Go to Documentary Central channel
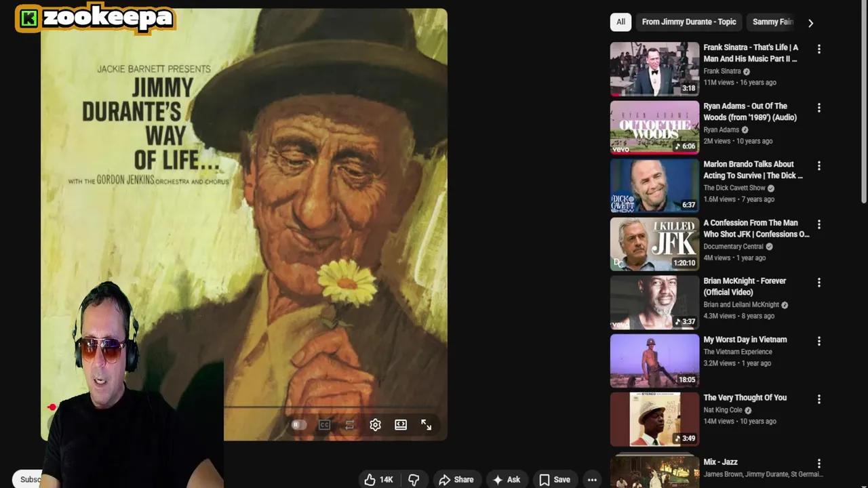This screenshot has width=868, height=488. pyautogui.click(x=733, y=246)
